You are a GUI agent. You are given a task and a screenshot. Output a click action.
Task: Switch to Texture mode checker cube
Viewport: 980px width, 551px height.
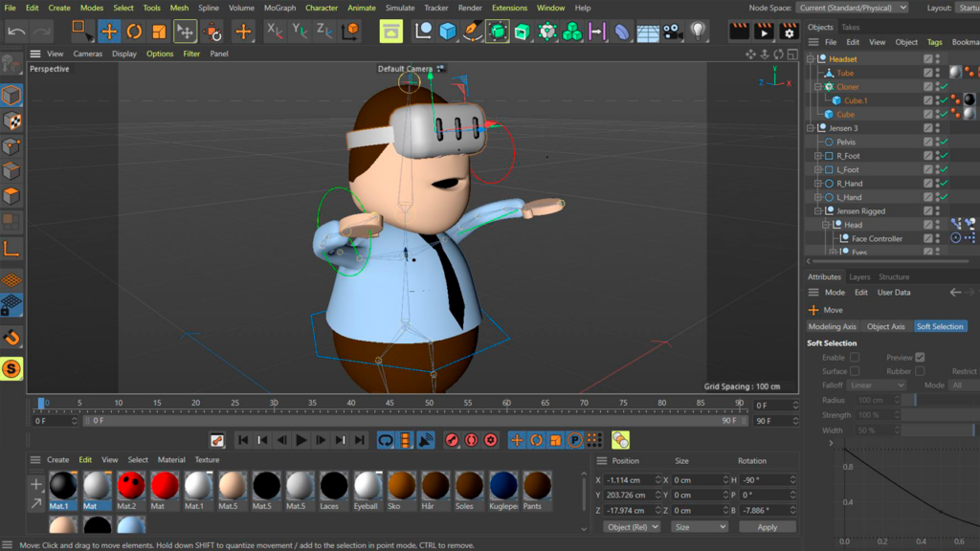(11, 121)
